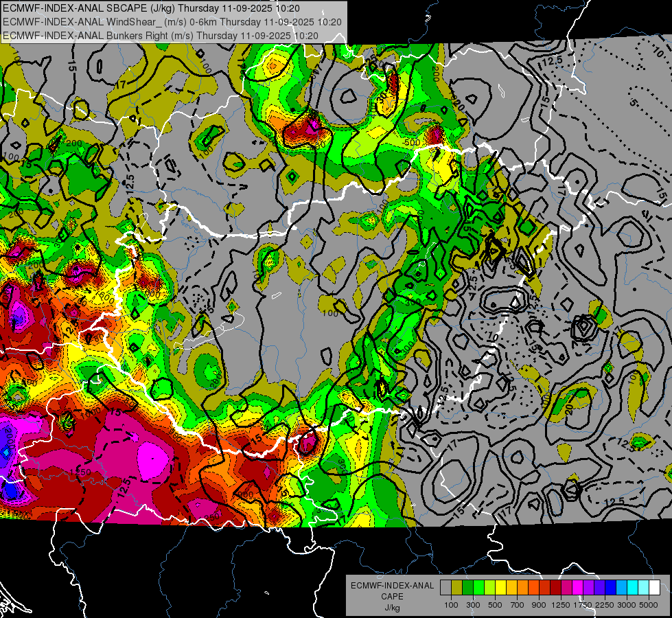Click the legend value 3000
This screenshot has width=672, height=618.
point(627,605)
